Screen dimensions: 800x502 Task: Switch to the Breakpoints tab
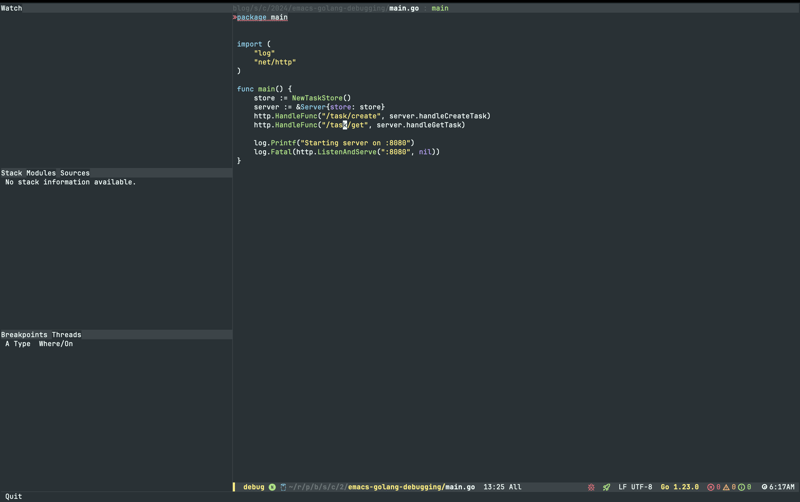(x=24, y=335)
